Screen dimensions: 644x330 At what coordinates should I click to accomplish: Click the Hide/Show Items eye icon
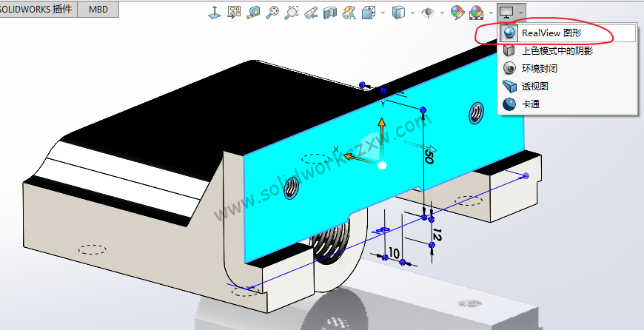(428, 13)
